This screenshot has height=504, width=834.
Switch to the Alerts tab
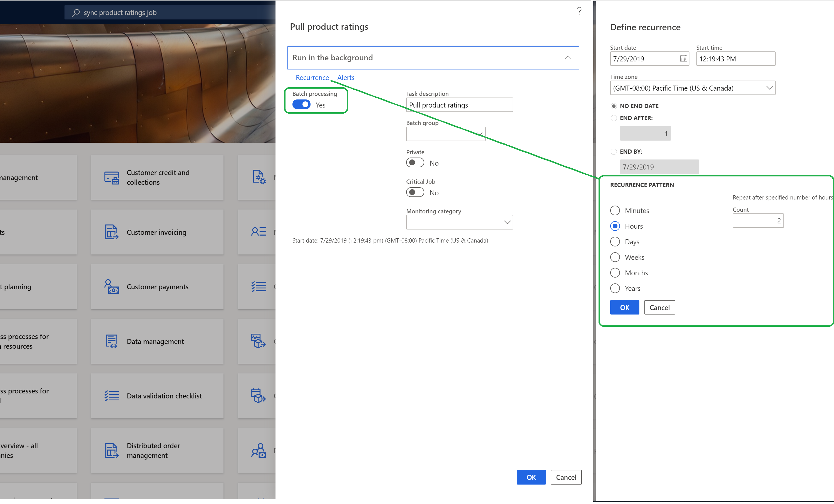click(346, 77)
